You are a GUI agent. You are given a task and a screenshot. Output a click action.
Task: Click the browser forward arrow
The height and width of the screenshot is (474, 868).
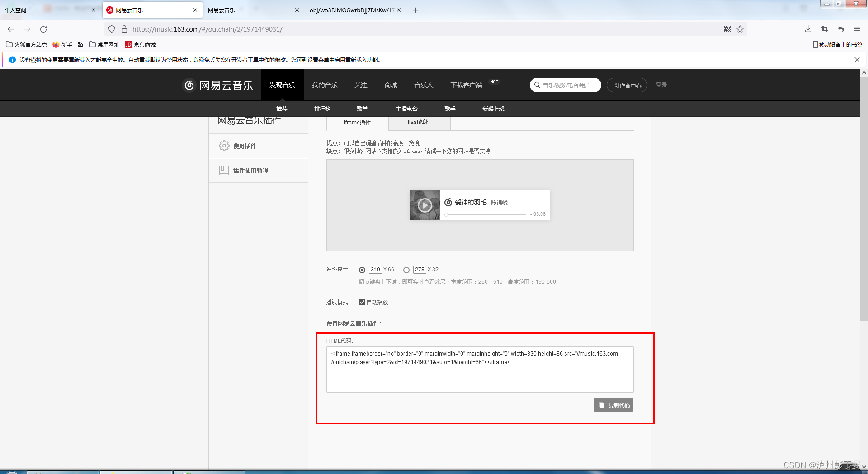[x=27, y=29]
